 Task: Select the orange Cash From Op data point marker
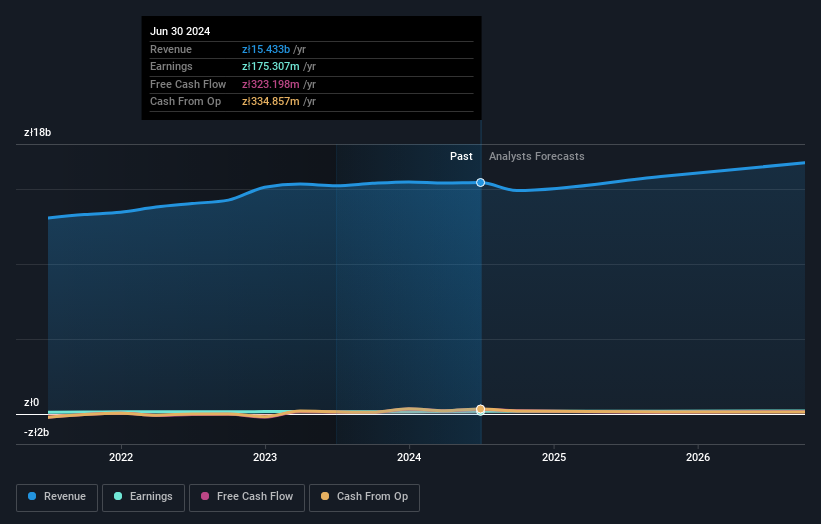[x=481, y=409]
